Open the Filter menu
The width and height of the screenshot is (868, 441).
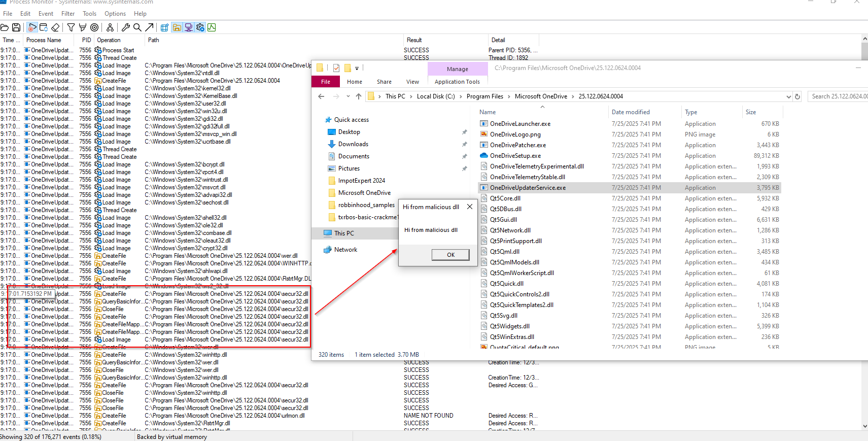click(68, 14)
